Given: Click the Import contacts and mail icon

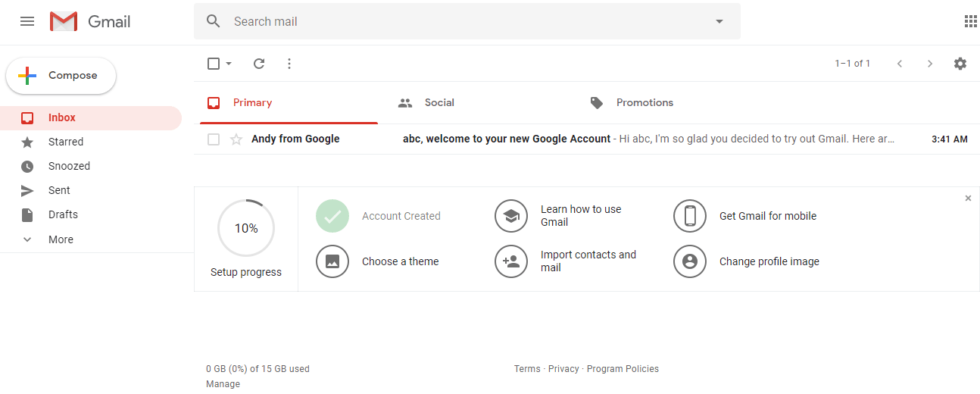Looking at the screenshot, I should pos(511,261).
